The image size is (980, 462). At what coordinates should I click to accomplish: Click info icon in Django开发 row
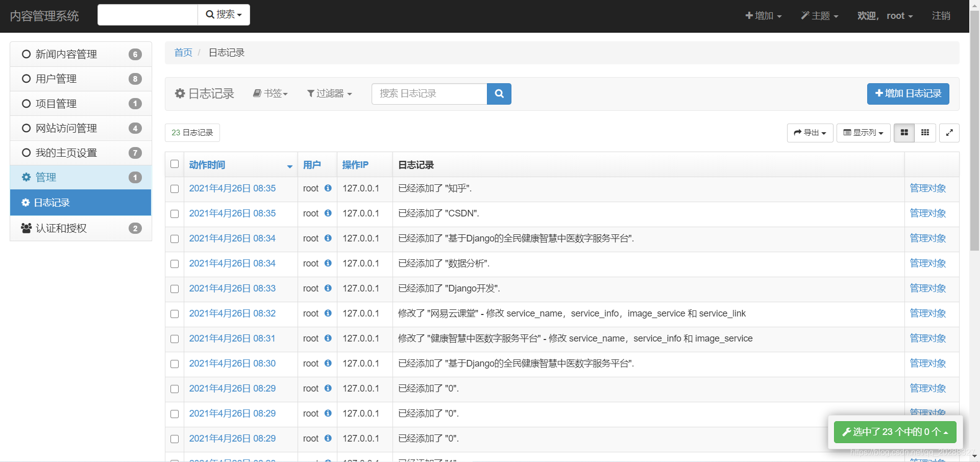click(x=328, y=288)
